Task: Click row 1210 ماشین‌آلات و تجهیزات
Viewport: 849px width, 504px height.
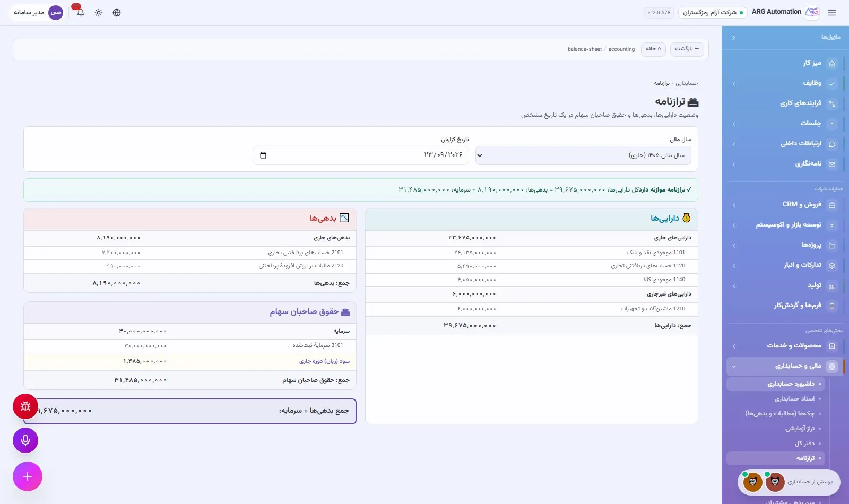Action: [x=531, y=309]
